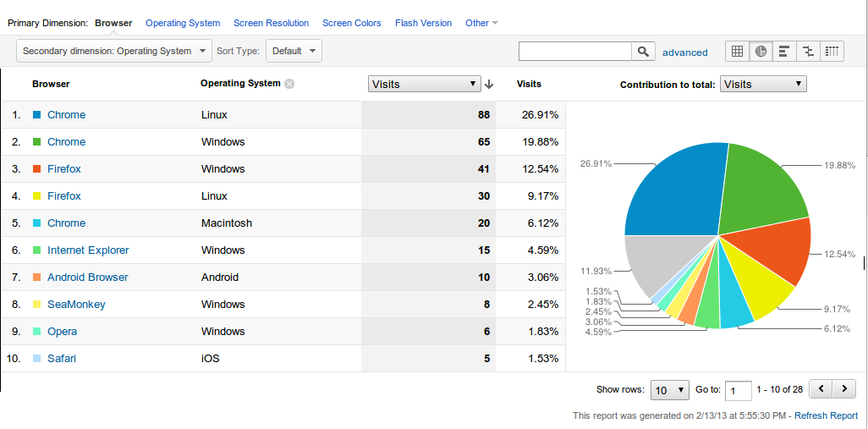Image resolution: width=868 pixels, height=429 pixels.
Task: Click the blue 26.91% pie slice
Action: [675, 188]
